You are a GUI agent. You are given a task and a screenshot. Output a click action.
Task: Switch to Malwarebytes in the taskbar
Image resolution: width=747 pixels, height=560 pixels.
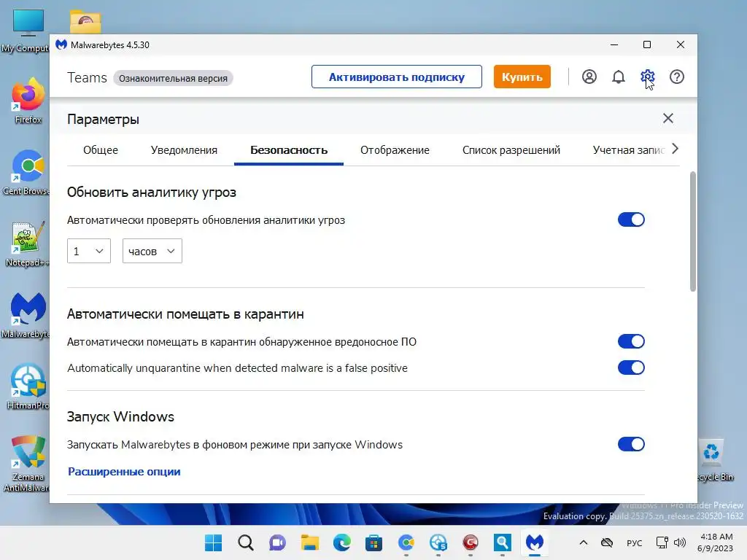pos(535,542)
